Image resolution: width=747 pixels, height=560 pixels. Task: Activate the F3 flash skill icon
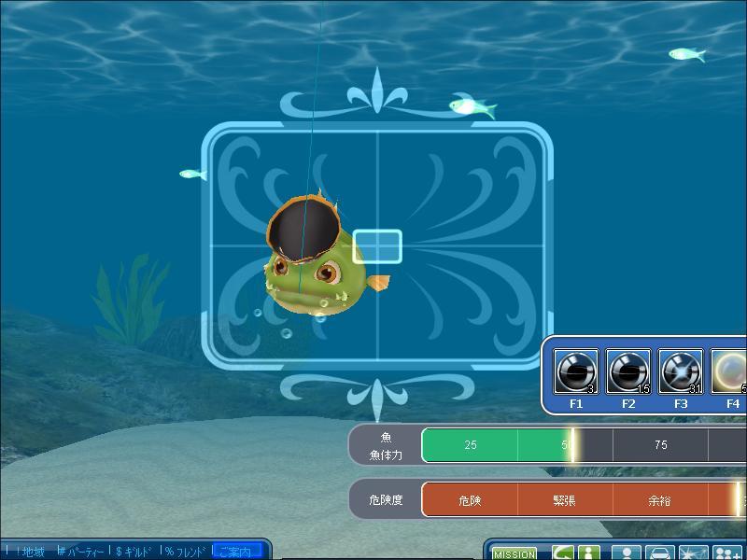tap(681, 372)
